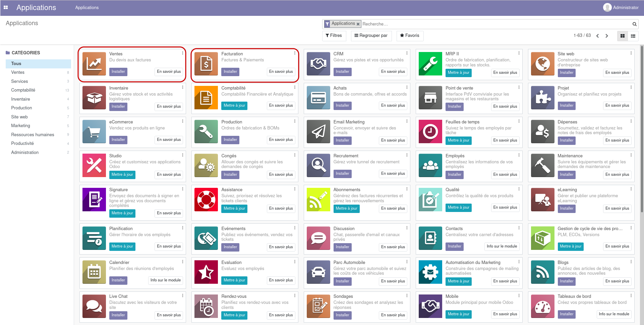Select the CRM app icon
Viewport: 644px width, 325px height.
318,64
